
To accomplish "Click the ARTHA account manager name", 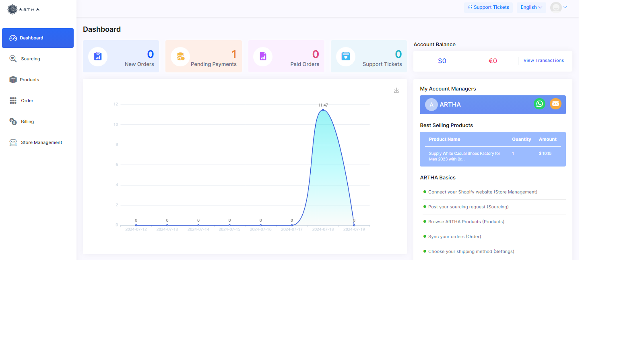I will [450, 105].
